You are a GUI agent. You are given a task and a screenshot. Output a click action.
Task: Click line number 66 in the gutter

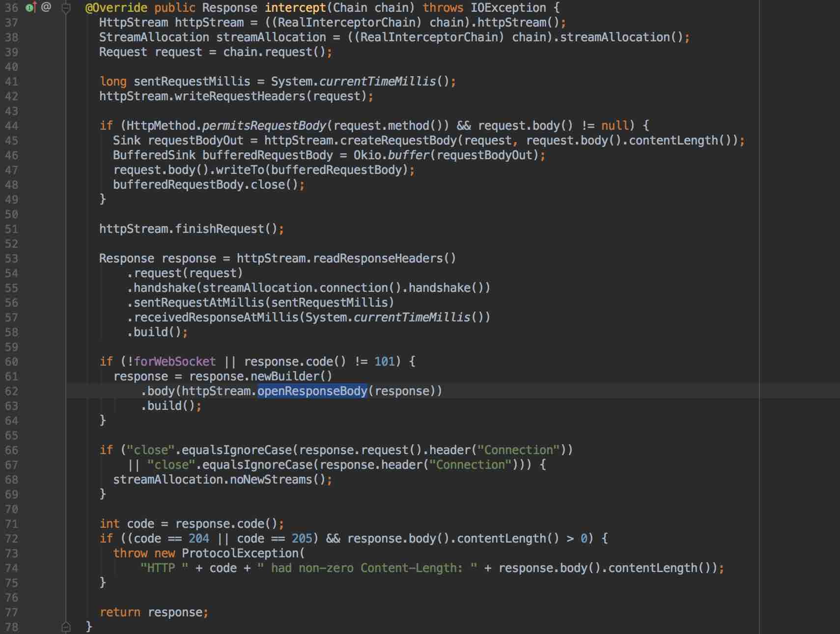pyautogui.click(x=11, y=450)
